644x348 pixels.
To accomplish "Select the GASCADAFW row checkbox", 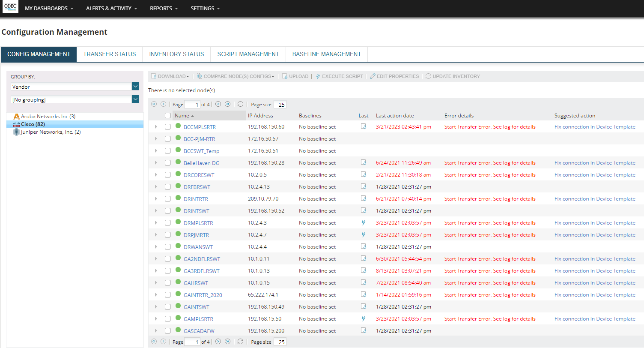I will click(167, 330).
